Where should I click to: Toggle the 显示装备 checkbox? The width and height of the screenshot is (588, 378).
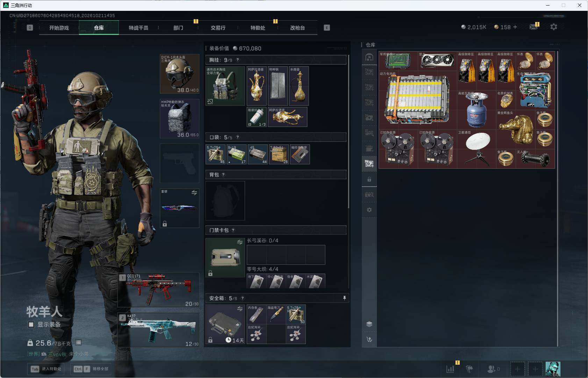click(x=31, y=325)
